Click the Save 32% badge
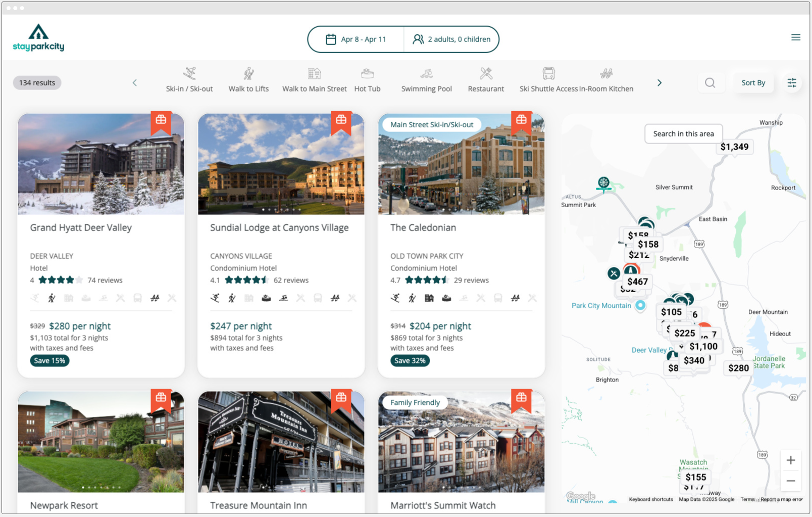Image resolution: width=812 pixels, height=517 pixels. [x=410, y=361]
